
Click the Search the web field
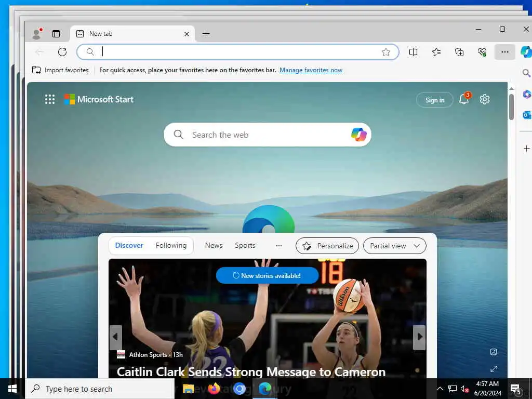tap(268, 135)
